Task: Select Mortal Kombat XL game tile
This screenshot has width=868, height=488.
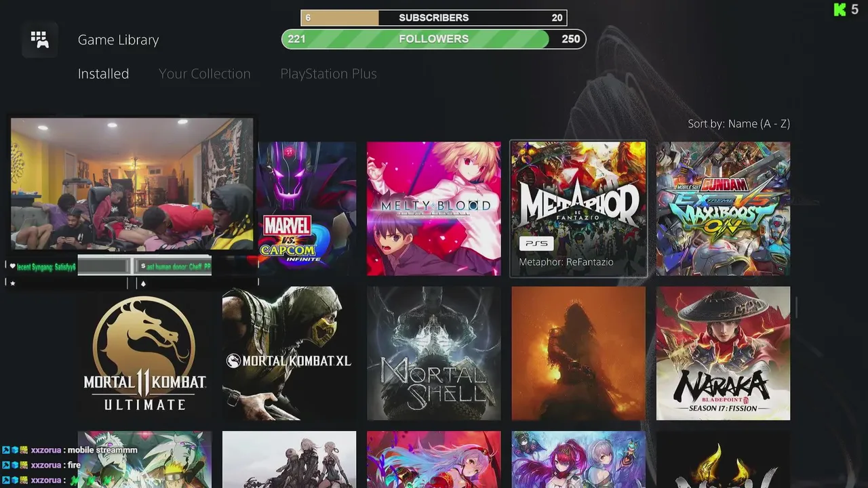Action: (289, 353)
